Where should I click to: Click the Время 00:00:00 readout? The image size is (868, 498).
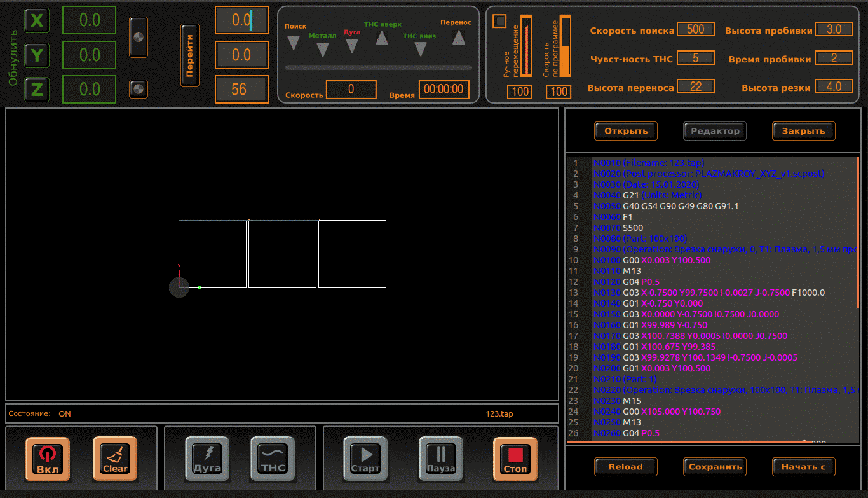coord(444,90)
